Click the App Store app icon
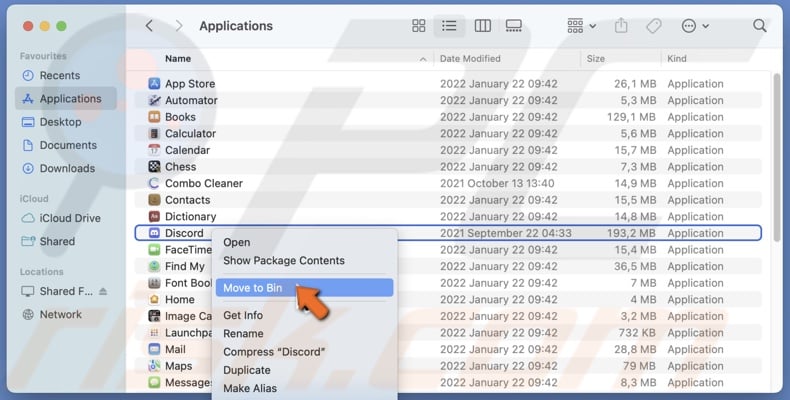Screen dimensions: 790x400 pos(154,84)
